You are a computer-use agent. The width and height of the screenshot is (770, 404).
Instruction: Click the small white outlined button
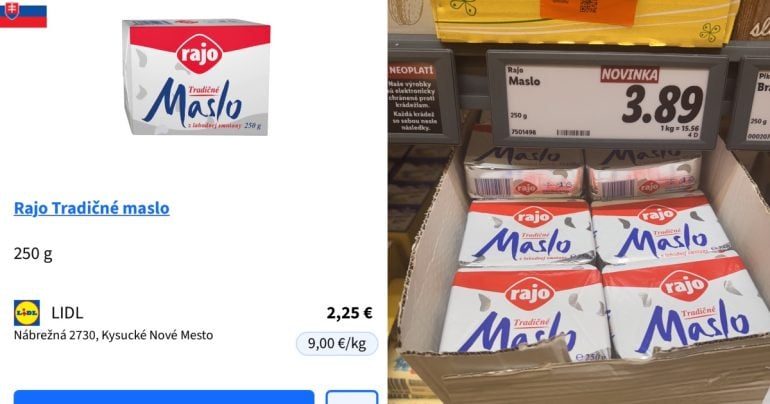point(352,397)
